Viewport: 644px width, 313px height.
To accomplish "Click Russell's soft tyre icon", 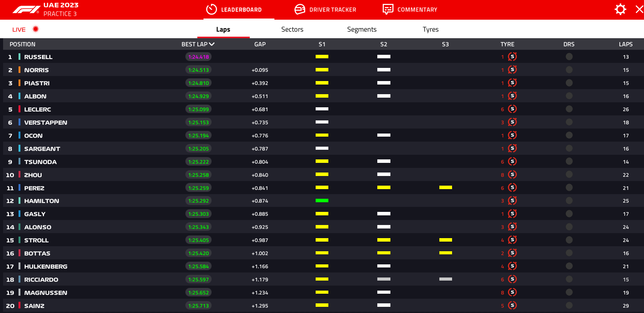I will [x=512, y=57].
